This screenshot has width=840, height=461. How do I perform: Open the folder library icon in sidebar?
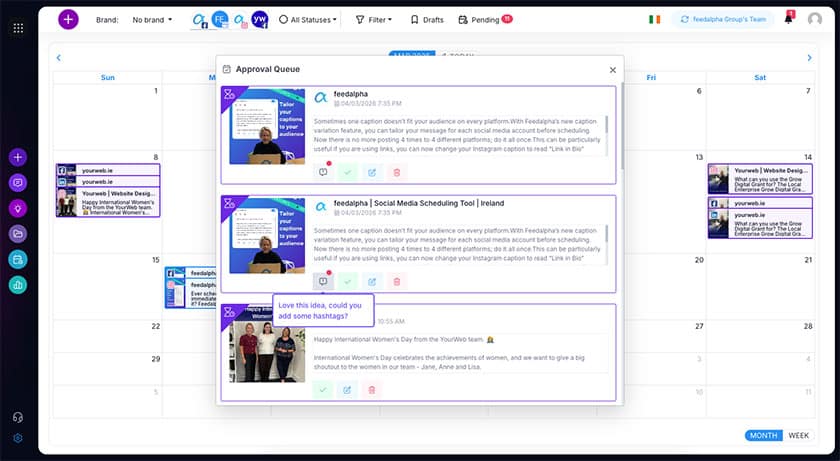(x=18, y=234)
